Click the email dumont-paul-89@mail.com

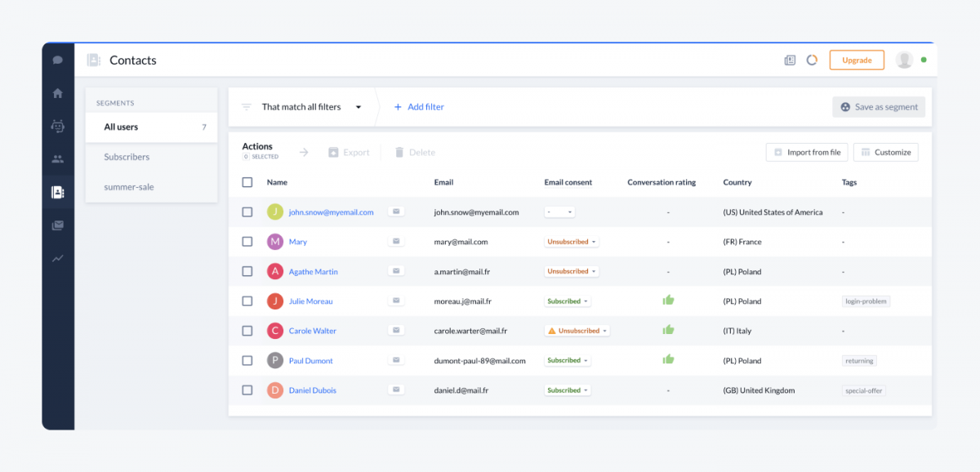point(480,360)
